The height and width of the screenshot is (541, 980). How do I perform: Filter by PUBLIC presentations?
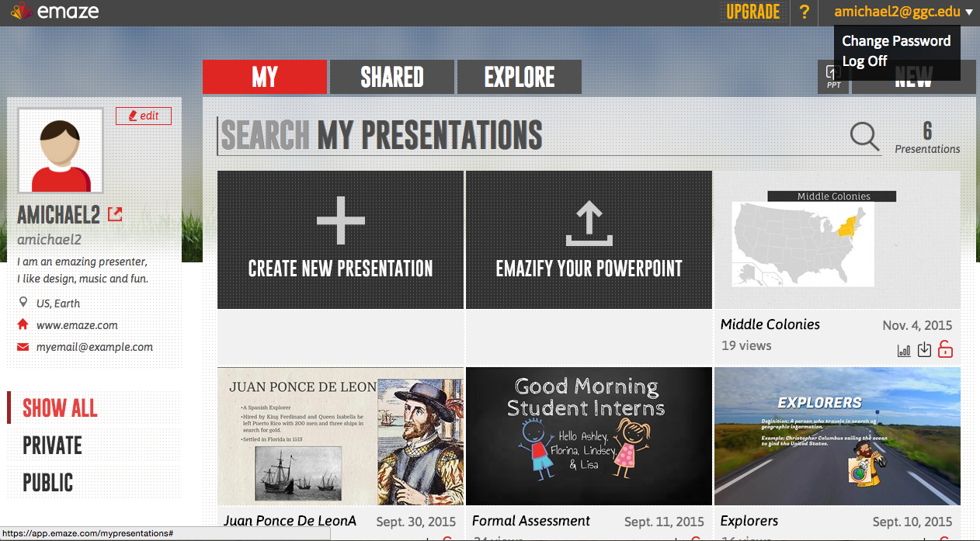point(47,483)
